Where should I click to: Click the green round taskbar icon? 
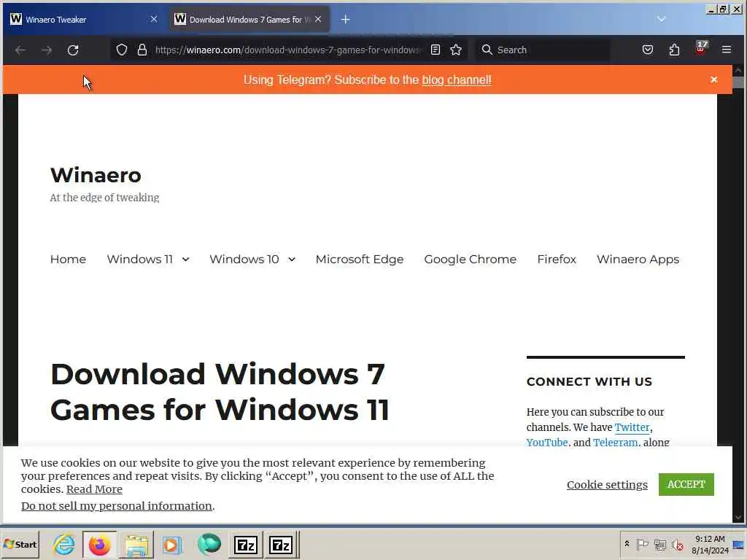pyautogui.click(x=209, y=544)
